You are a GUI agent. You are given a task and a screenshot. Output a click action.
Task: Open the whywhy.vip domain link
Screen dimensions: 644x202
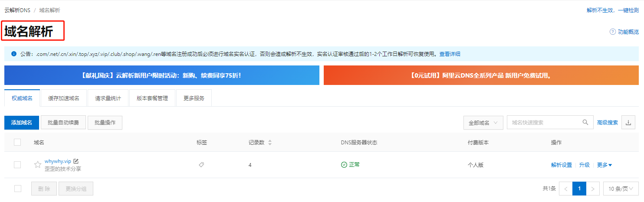coord(58,161)
